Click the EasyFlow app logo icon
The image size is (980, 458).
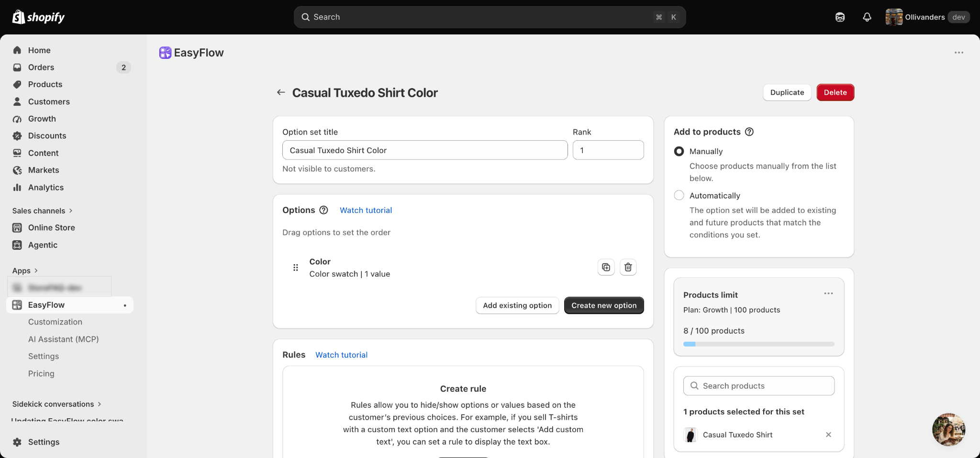(x=165, y=53)
